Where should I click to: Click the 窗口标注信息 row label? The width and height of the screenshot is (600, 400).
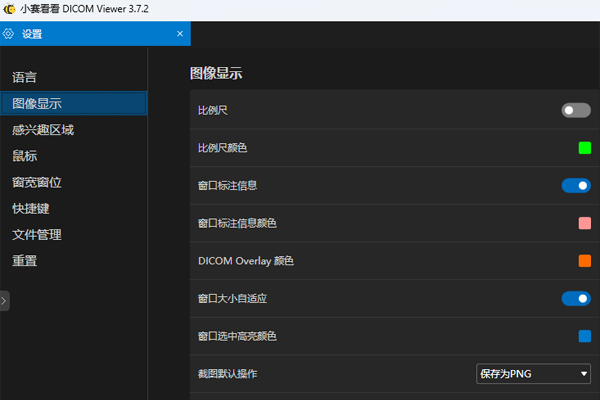227,186
